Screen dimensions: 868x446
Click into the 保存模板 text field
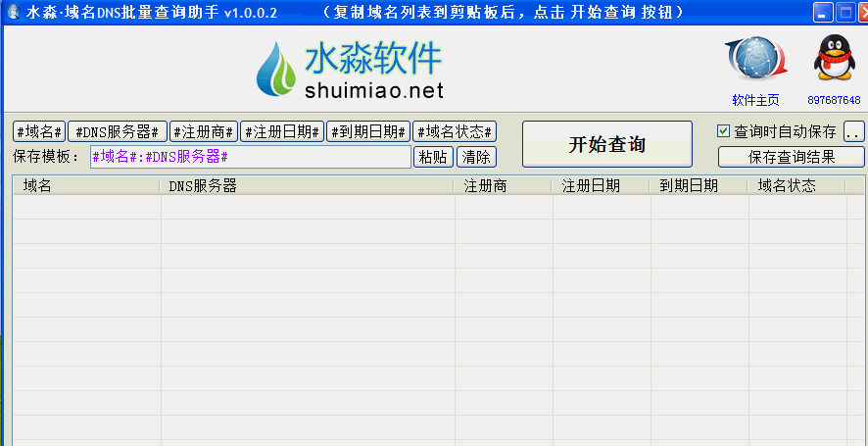[250, 157]
